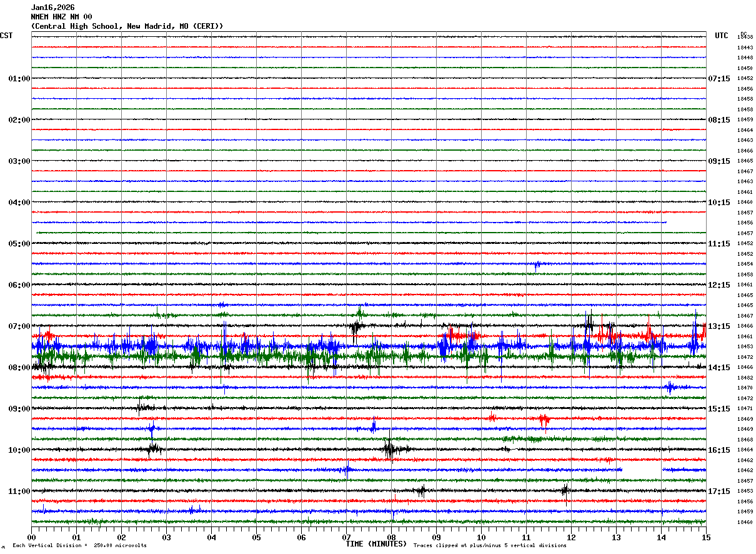Select the 07:00 CST time label
The width and height of the screenshot is (756, 554).
point(19,326)
